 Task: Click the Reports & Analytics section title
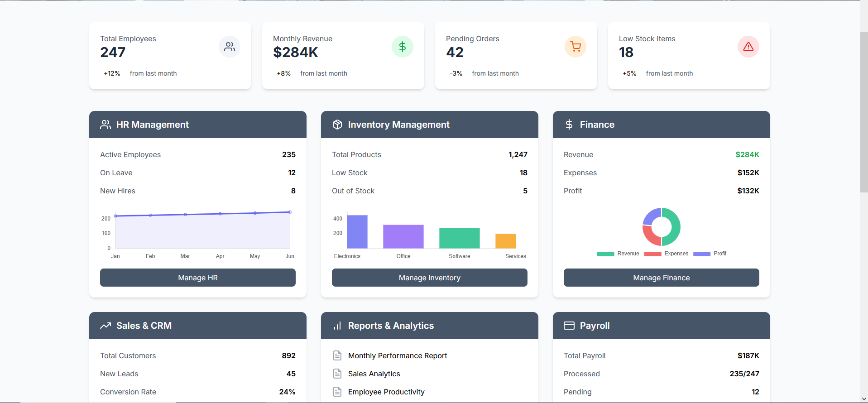[x=391, y=326]
